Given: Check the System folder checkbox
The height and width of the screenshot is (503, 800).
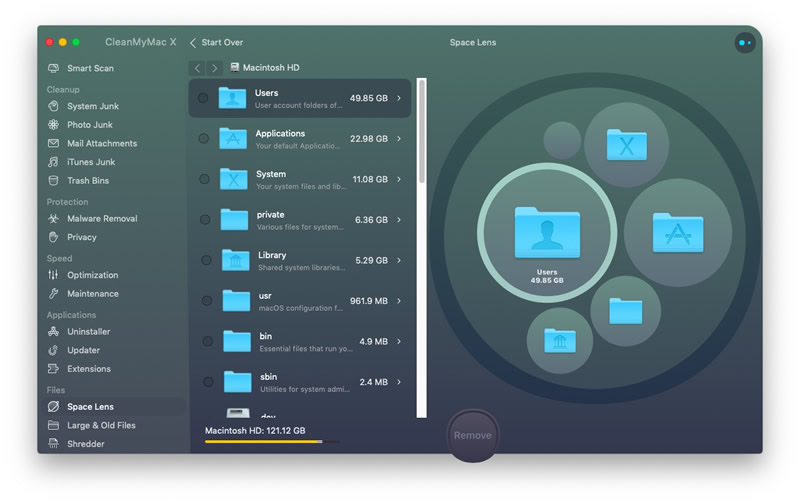Looking at the screenshot, I should [x=204, y=179].
